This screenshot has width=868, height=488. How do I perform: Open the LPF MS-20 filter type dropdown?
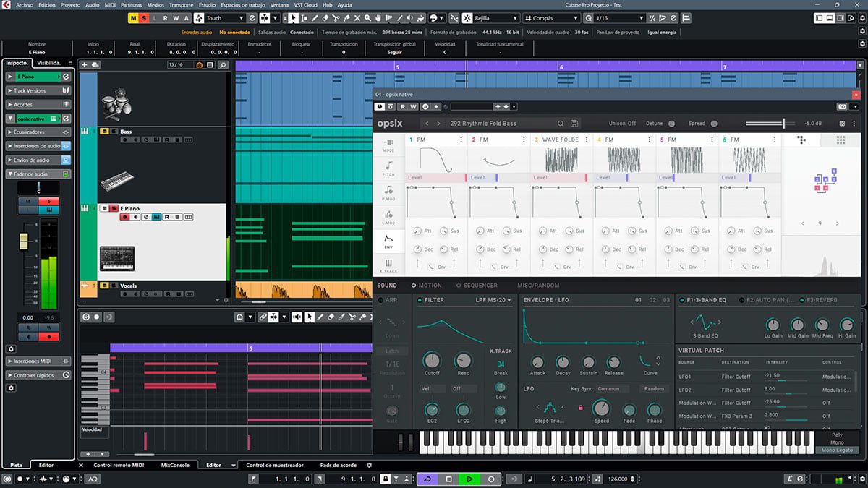click(493, 299)
